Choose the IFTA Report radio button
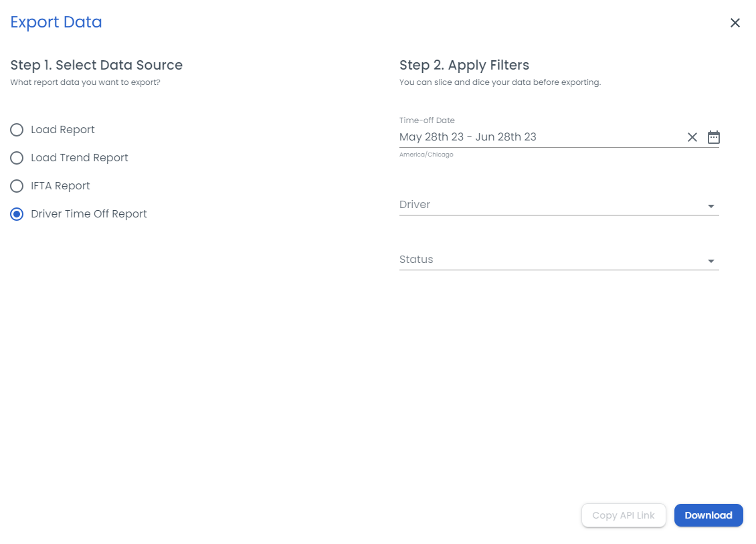This screenshot has width=756, height=544. 17,185
